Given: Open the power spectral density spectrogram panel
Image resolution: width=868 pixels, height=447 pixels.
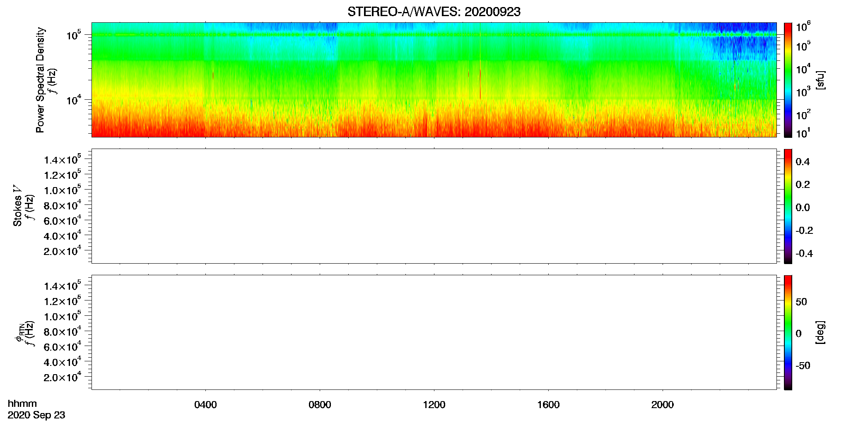Looking at the screenshot, I should point(434,80).
